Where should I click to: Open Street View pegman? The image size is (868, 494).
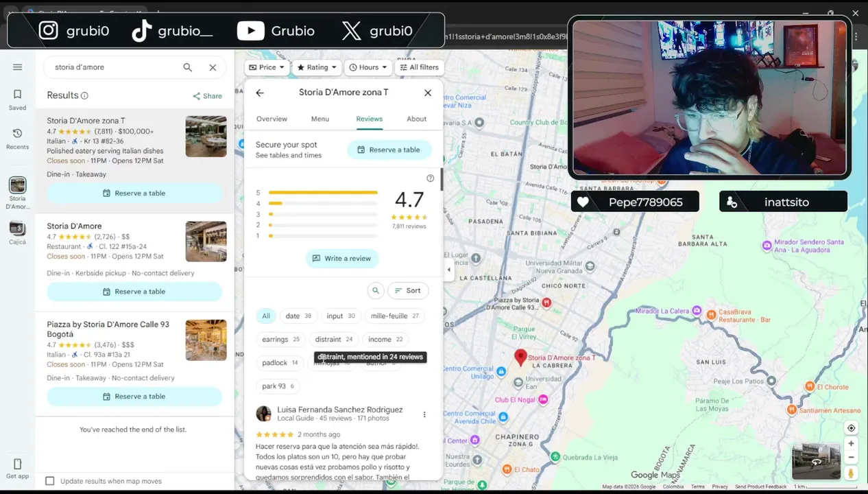tap(851, 473)
